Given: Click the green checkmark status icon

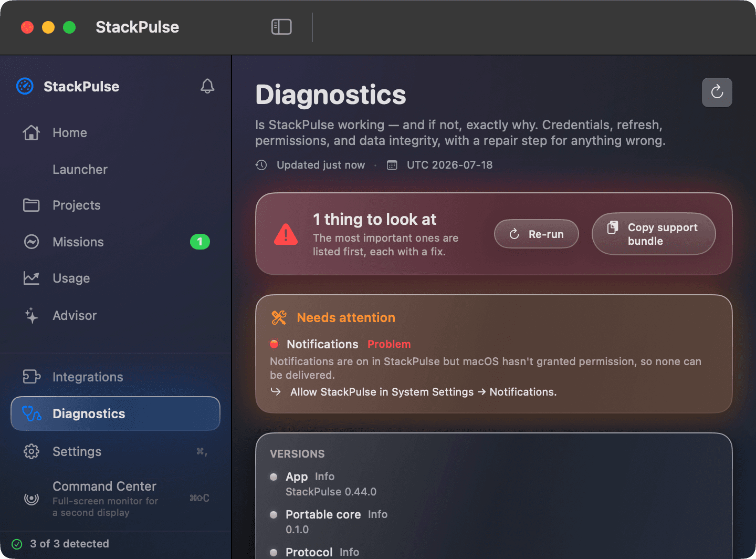Looking at the screenshot, I should [17, 544].
